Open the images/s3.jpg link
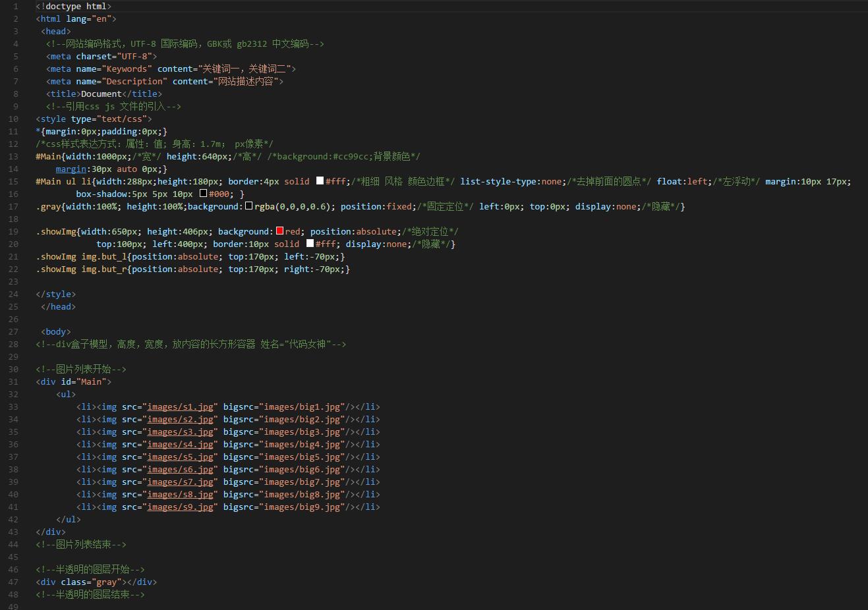868x610 pixels. pos(180,432)
